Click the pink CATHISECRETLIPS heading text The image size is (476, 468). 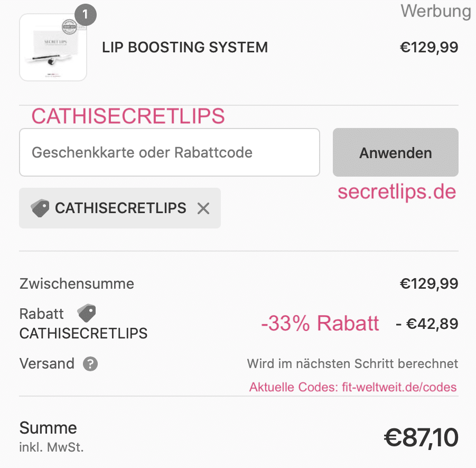pyautogui.click(x=128, y=116)
